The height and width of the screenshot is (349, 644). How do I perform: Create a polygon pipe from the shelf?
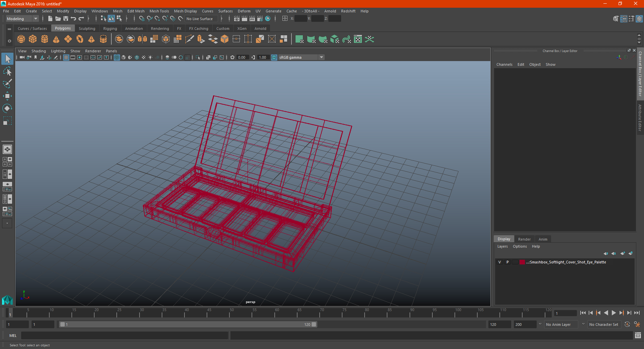point(103,39)
